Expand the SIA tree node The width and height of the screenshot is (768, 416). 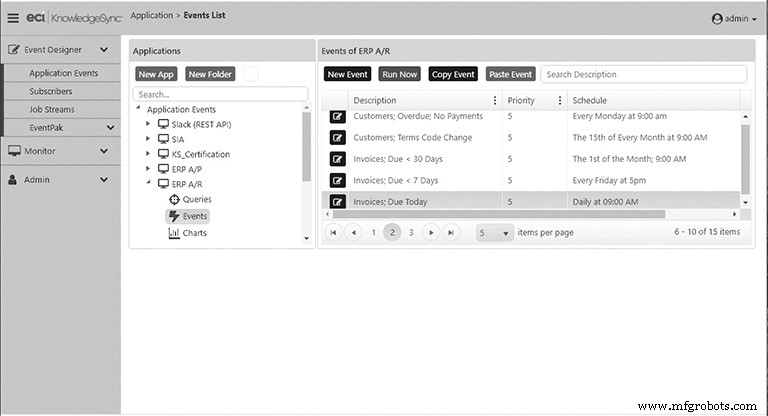click(x=147, y=139)
